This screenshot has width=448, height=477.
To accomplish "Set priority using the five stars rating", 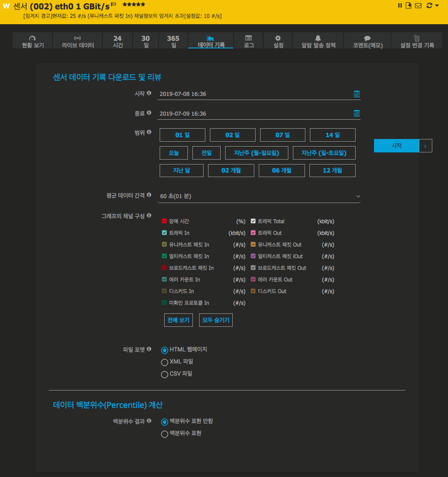I will tap(134, 4).
